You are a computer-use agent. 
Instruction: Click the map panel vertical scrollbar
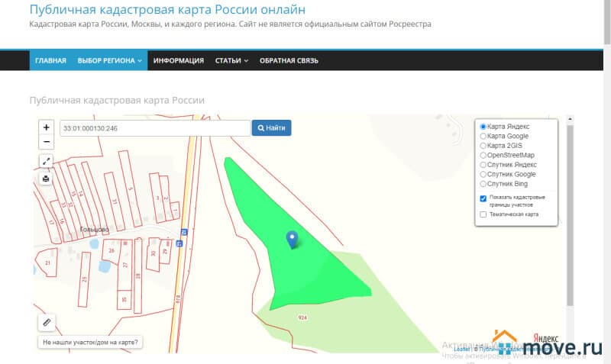(570, 215)
